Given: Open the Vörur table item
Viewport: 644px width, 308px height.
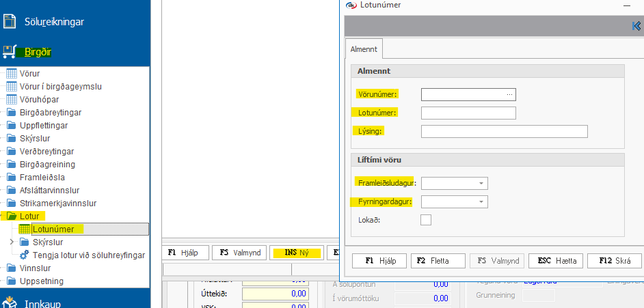Looking at the screenshot, I should 30,74.
